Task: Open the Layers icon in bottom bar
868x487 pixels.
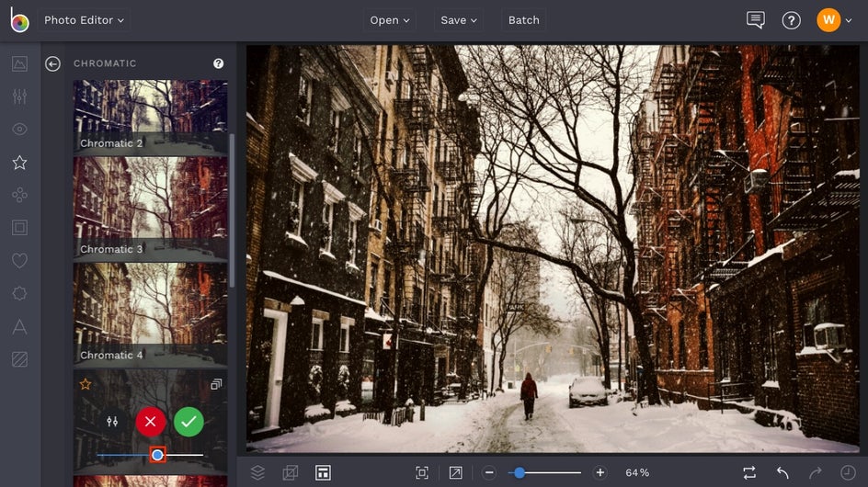Action: tap(257, 472)
